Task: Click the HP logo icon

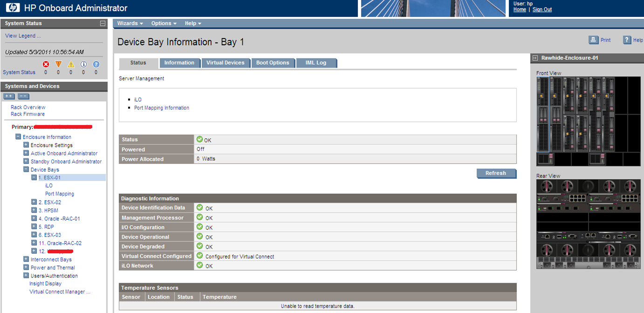Action: click(x=13, y=7)
